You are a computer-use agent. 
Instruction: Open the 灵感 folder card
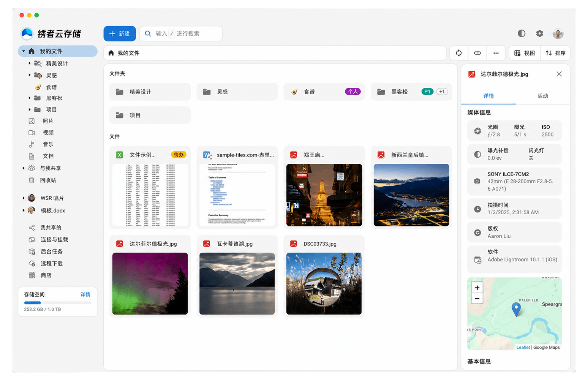[x=237, y=92]
